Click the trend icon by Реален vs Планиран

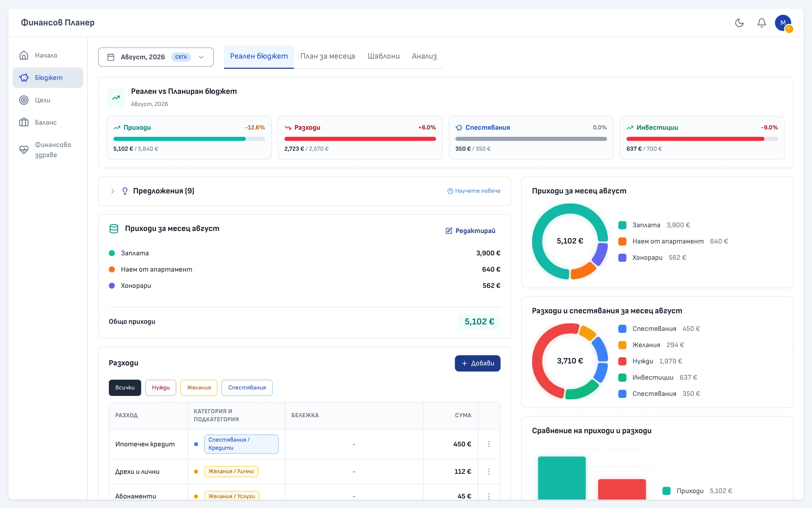click(x=116, y=98)
